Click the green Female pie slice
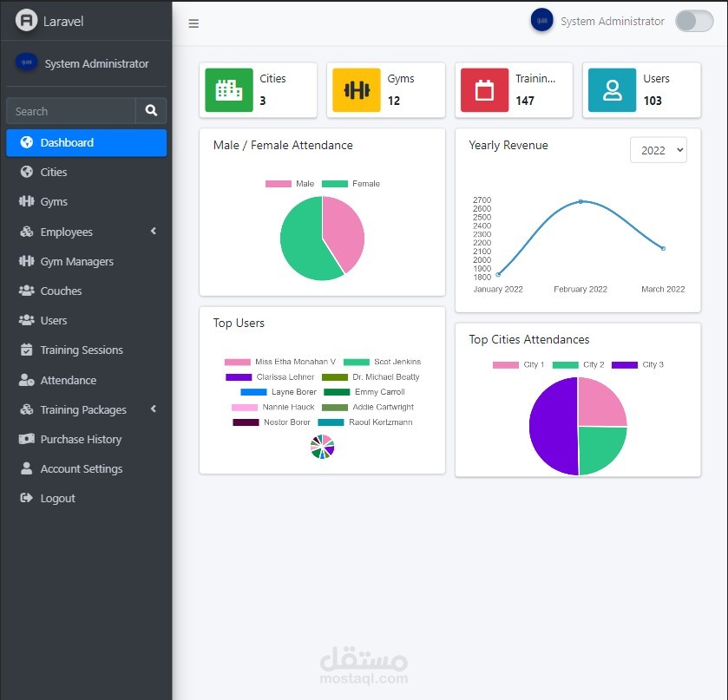728x700 pixels. 301,241
